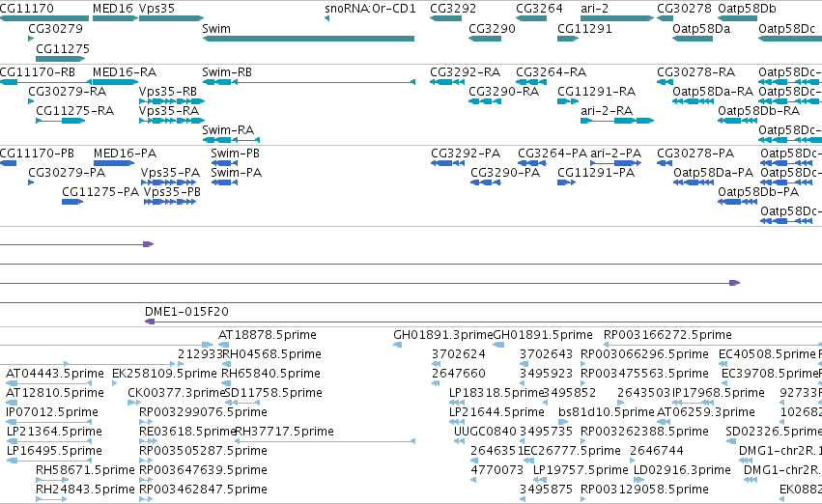Image resolution: width=822 pixels, height=504 pixels.
Task: Click EST GH01891.5prime
Action: [x=543, y=335]
